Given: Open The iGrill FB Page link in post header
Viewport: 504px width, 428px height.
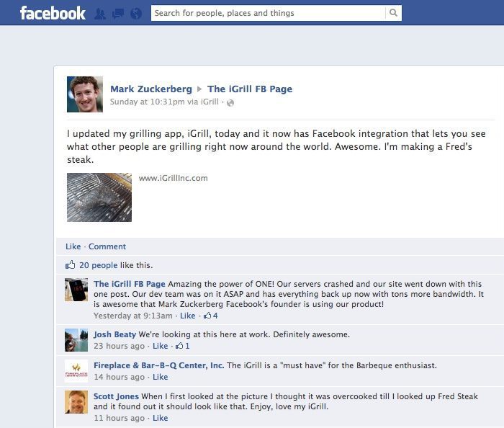Looking at the screenshot, I should (x=250, y=89).
